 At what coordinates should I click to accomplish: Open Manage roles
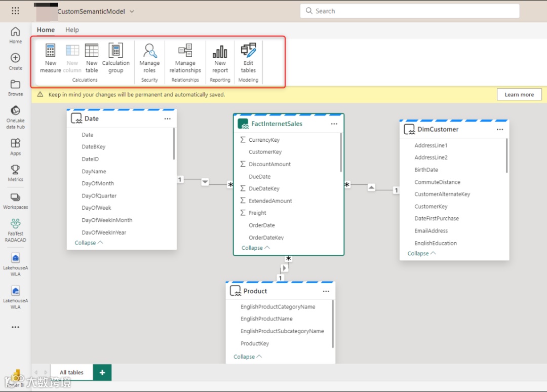click(x=149, y=58)
